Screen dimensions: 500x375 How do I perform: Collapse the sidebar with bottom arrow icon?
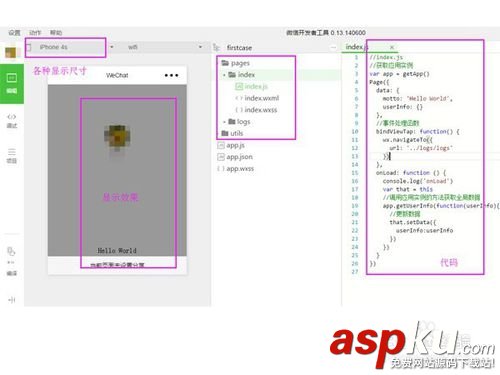click(x=12, y=300)
